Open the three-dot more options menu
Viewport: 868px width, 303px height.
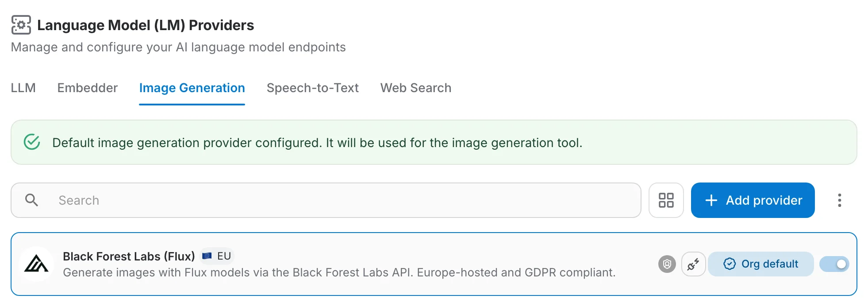click(839, 200)
